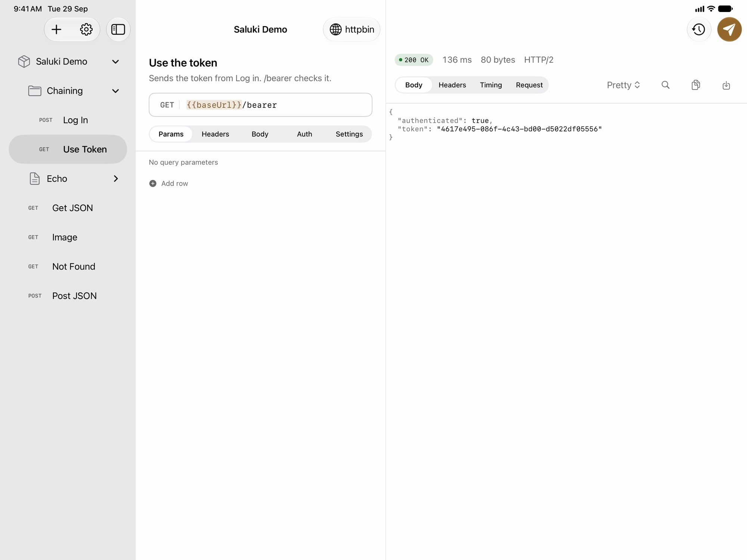Click the URL field with {{baseUrl}}/bearer
Viewport: 747px width, 560px height.
[x=260, y=105]
